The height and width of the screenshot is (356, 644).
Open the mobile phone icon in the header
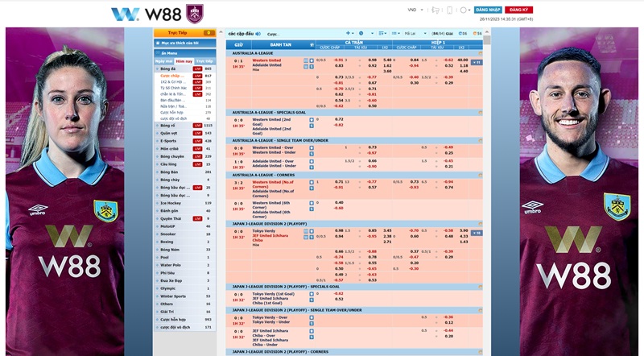[449, 10]
